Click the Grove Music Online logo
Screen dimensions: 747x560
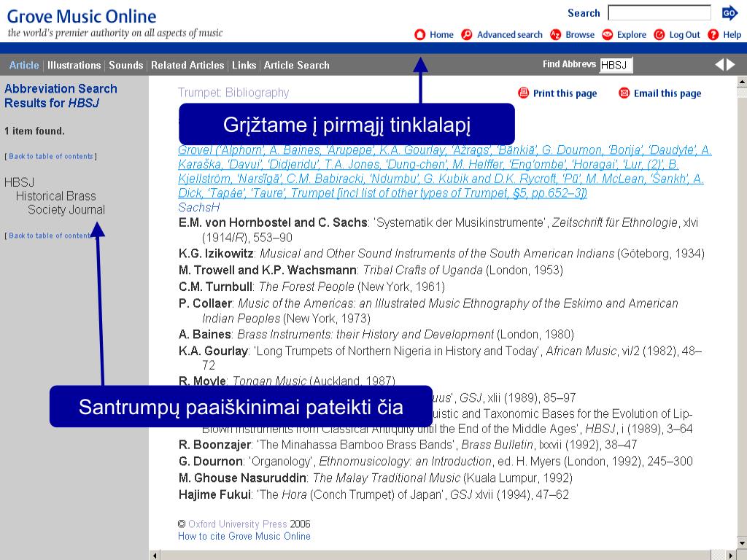pos(82,16)
